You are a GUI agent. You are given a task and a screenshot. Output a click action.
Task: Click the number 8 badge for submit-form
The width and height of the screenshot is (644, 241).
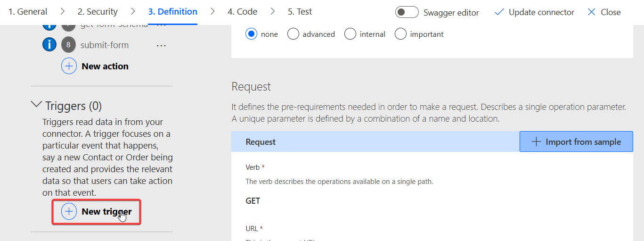coord(68,45)
